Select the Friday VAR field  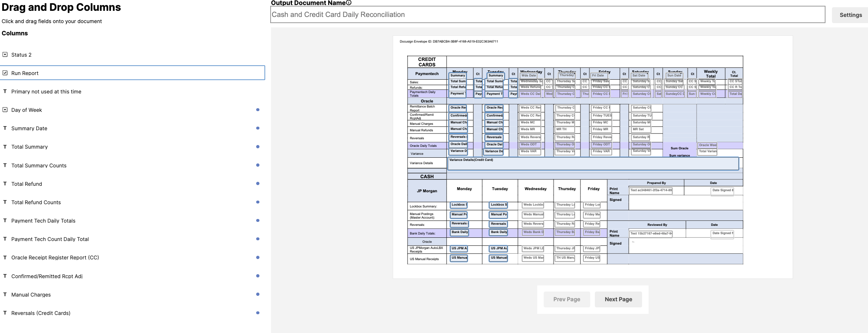(601, 152)
